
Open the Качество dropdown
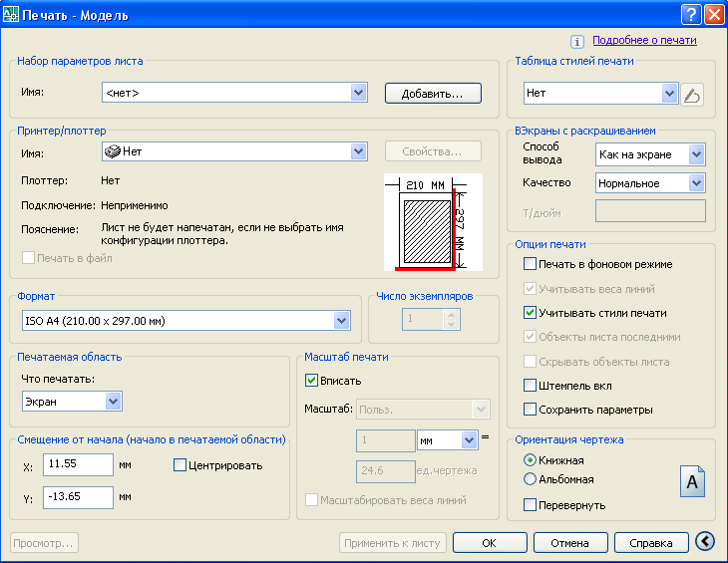click(650, 183)
